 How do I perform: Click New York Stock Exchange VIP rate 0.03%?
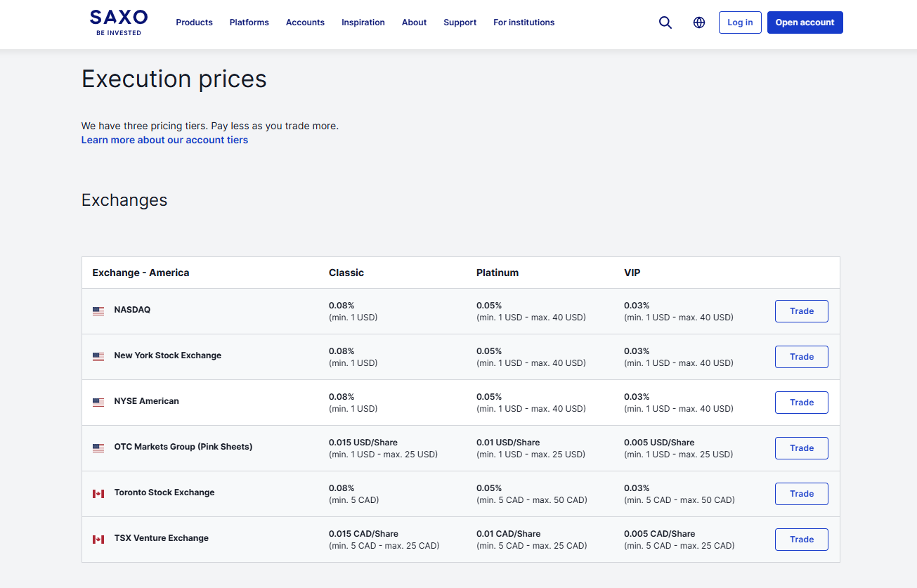637,351
